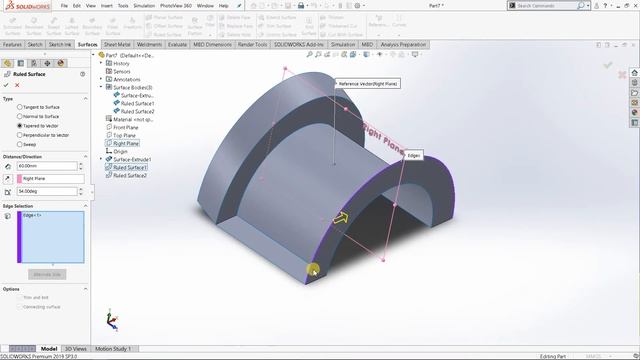This screenshot has height=360, width=640.
Task: Switch to the Evaluate tab
Action: (177, 44)
